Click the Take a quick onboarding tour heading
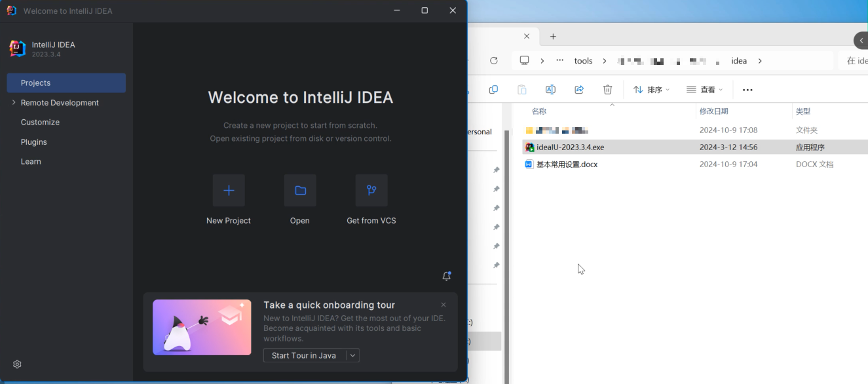Viewport: 868px width, 384px height. (329, 305)
